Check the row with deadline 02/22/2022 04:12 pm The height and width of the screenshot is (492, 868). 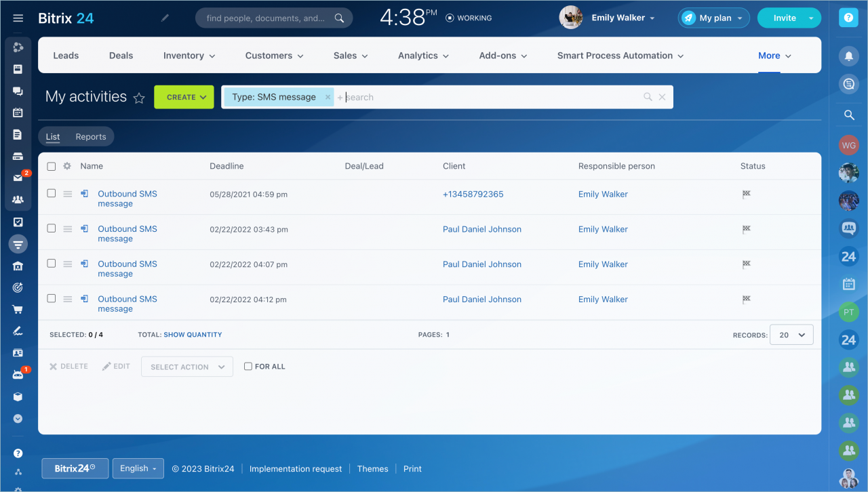point(52,299)
